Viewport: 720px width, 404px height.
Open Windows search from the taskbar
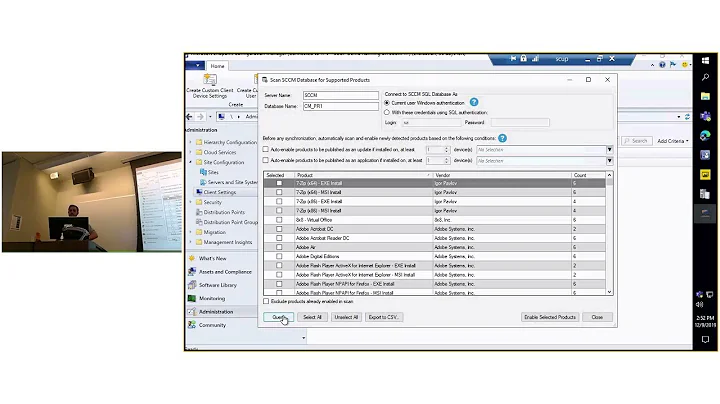[705, 78]
